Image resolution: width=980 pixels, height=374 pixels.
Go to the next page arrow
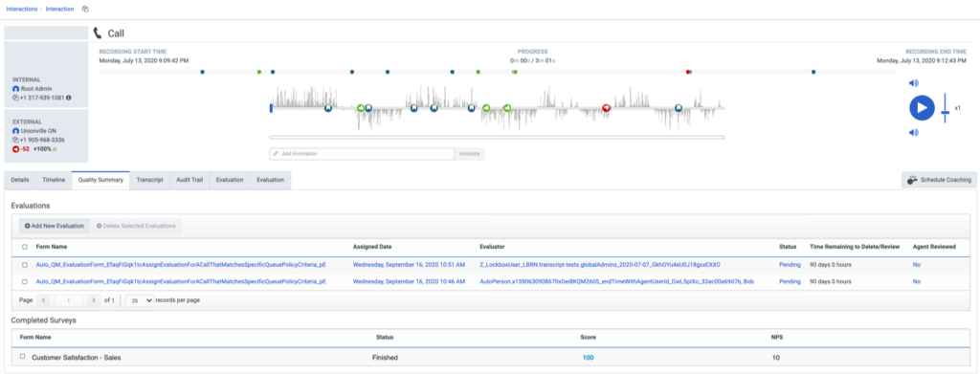[x=94, y=300]
